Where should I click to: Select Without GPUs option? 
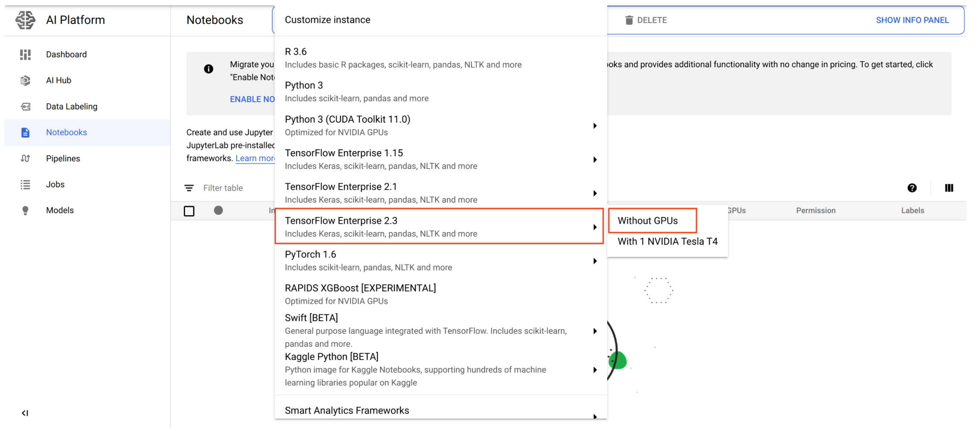(648, 221)
